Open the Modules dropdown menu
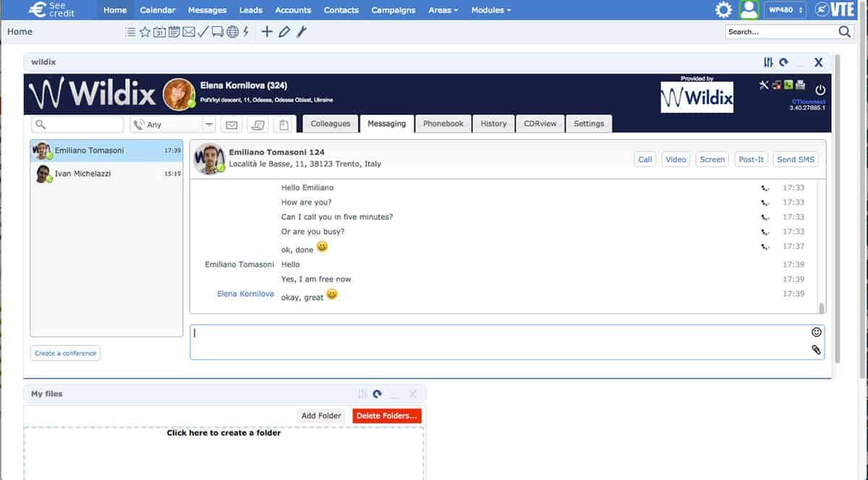Image resolution: width=868 pixels, height=480 pixels. pos(491,10)
